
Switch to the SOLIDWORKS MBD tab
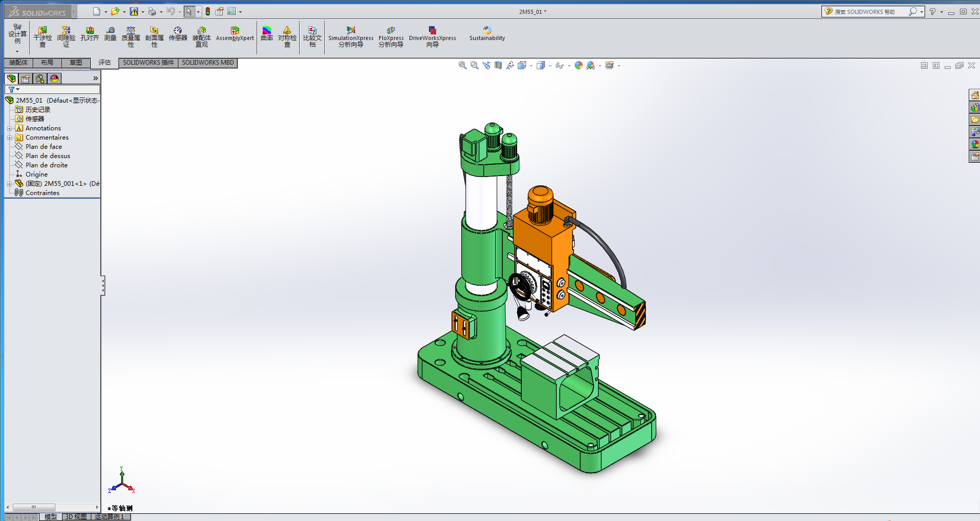(208, 63)
